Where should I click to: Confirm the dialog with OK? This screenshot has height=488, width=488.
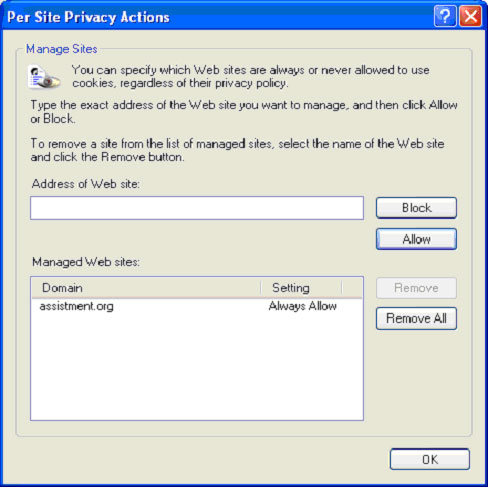pos(430,459)
